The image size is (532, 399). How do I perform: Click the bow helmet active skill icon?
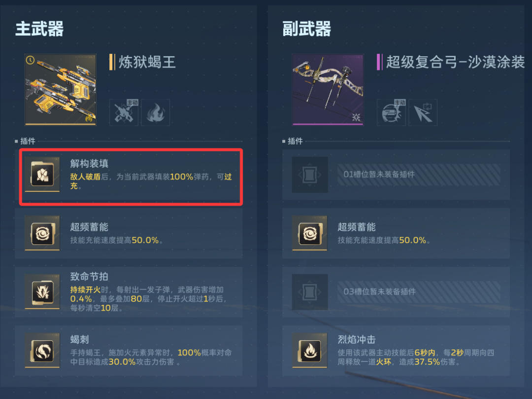coord(391,112)
